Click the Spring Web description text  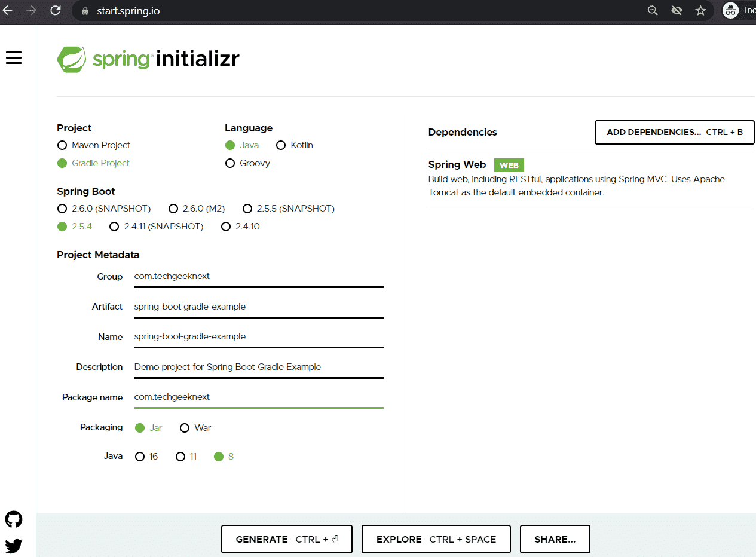tap(577, 186)
